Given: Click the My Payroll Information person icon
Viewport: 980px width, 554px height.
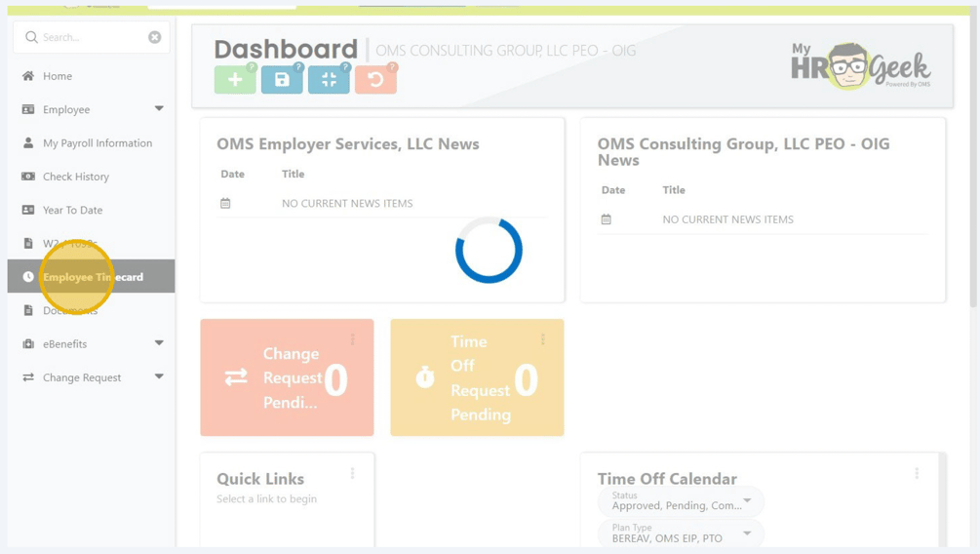Looking at the screenshot, I should click(x=28, y=142).
